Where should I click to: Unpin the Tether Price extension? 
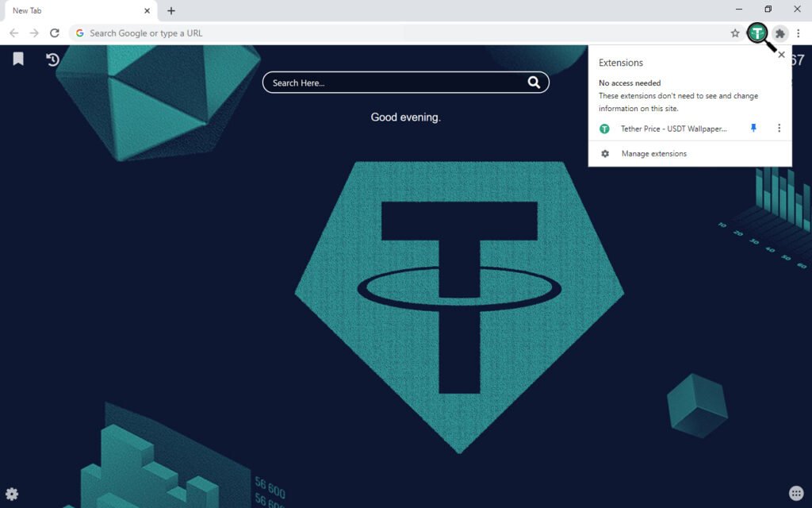[754, 129]
